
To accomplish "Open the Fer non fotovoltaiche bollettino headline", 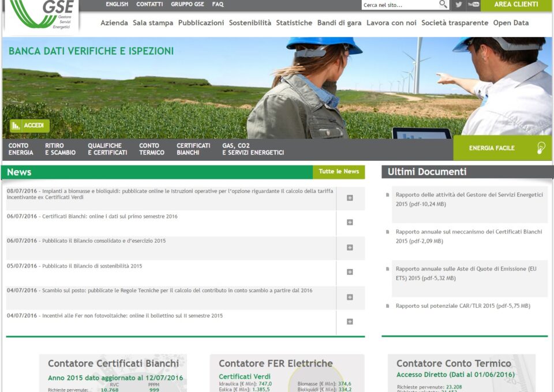I will (115, 316).
